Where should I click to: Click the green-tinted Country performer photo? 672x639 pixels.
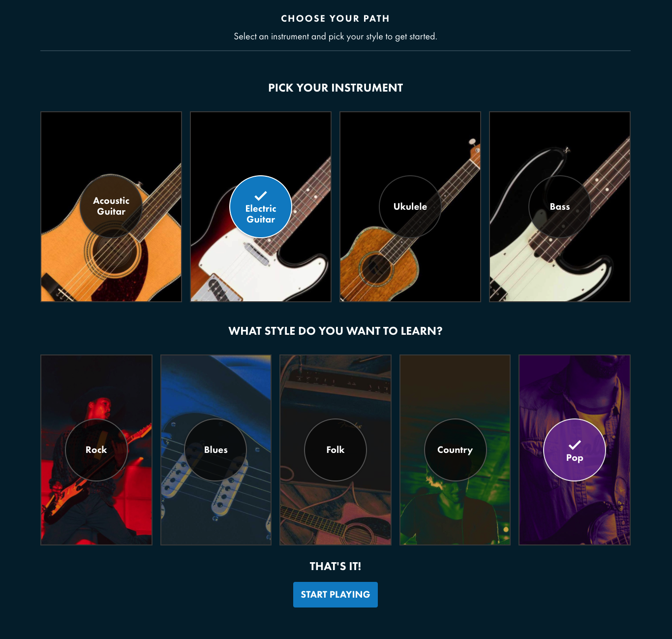(455, 512)
